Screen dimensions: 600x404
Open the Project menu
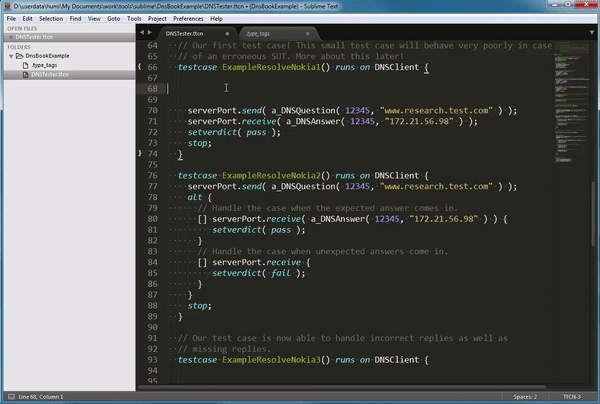157,18
